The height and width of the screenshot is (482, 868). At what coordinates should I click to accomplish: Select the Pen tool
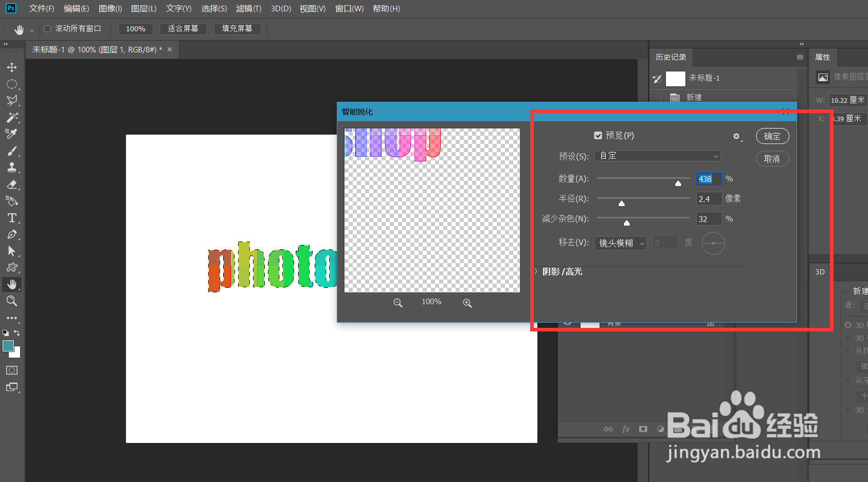pos(12,234)
